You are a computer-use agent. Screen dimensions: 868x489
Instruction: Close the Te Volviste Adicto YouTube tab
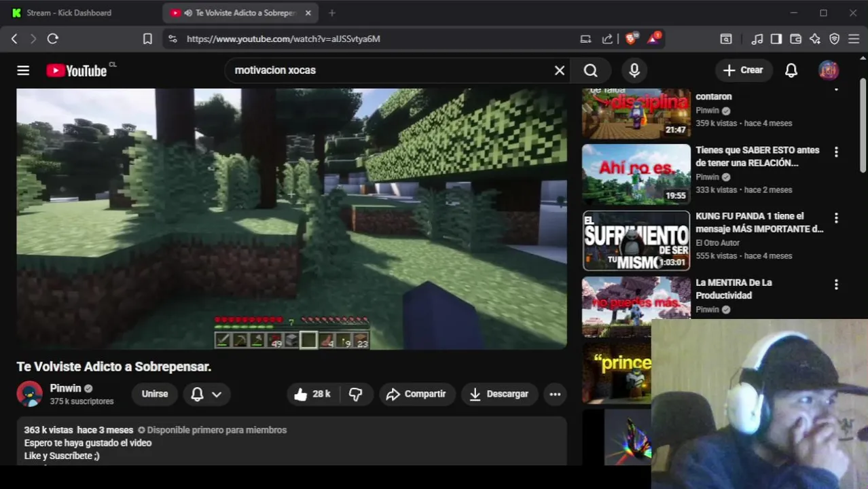[308, 13]
